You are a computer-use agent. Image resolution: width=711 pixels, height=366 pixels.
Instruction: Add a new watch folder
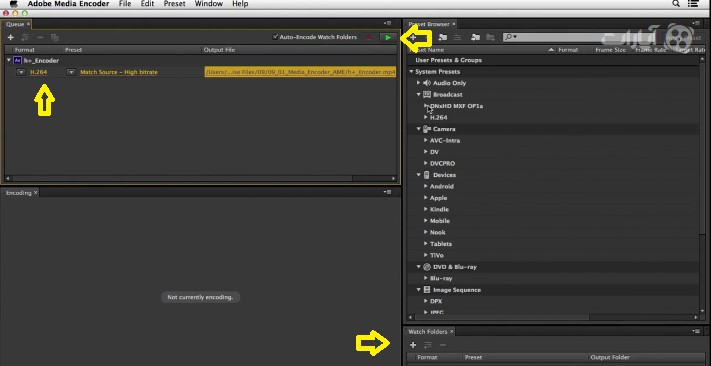click(x=413, y=345)
